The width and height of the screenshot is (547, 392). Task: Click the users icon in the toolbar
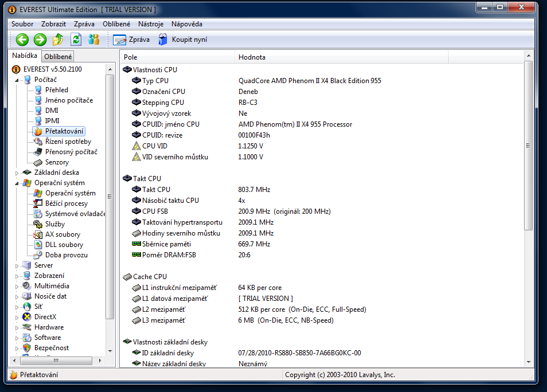(94, 40)
